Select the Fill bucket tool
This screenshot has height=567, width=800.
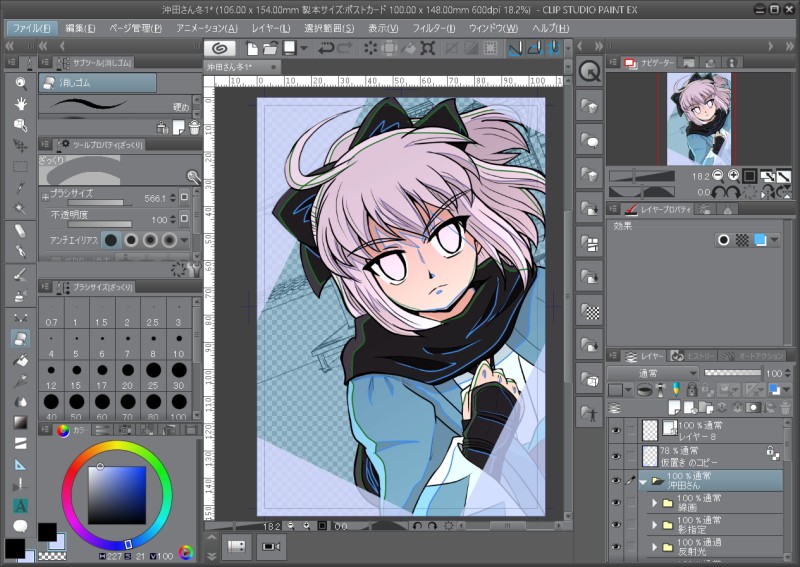coord(20,360)
